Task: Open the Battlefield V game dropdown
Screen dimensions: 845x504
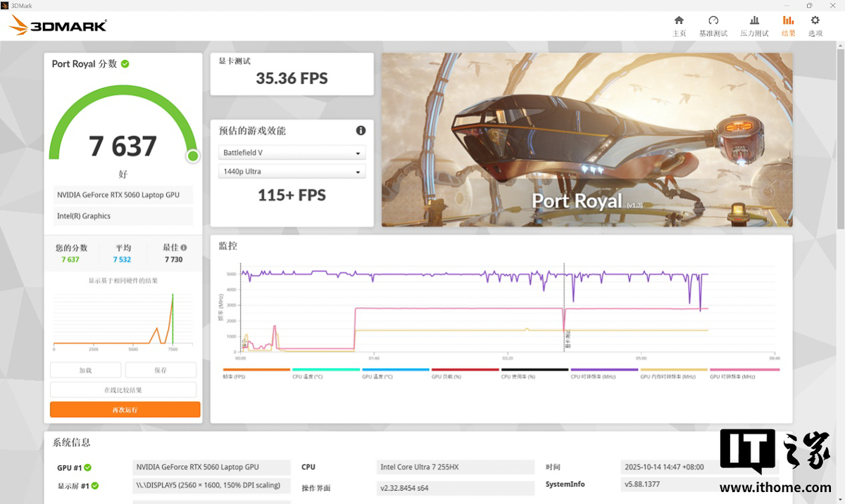Action: click(292, 153)
